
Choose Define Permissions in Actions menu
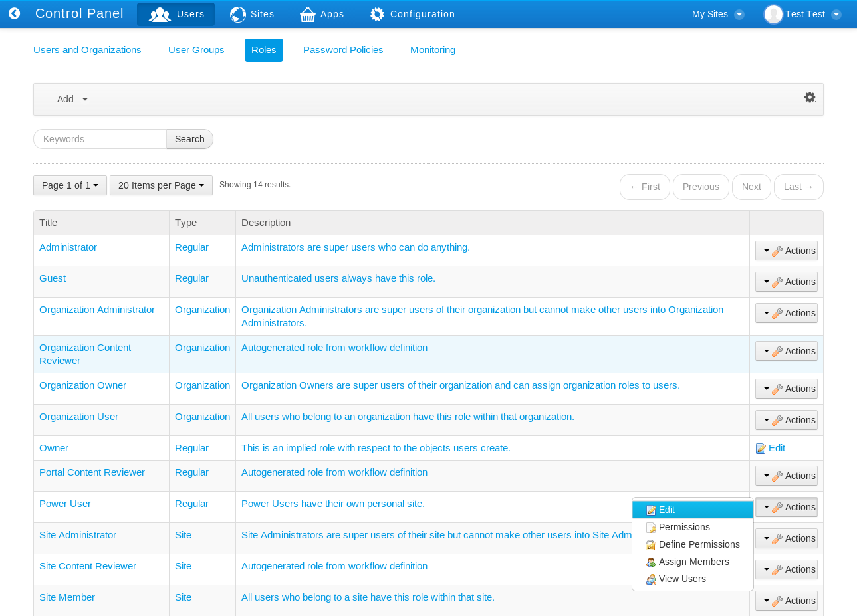pyautogui.click(x=693, y=544)
